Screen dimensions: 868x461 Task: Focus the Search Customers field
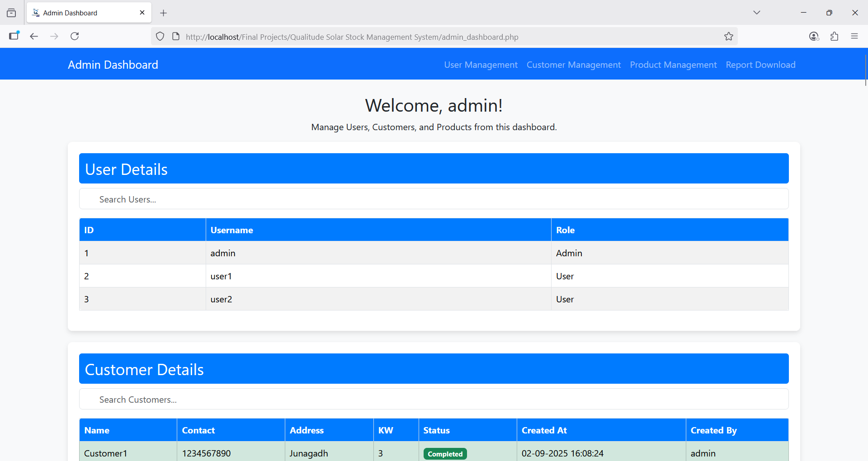[434, 400]
